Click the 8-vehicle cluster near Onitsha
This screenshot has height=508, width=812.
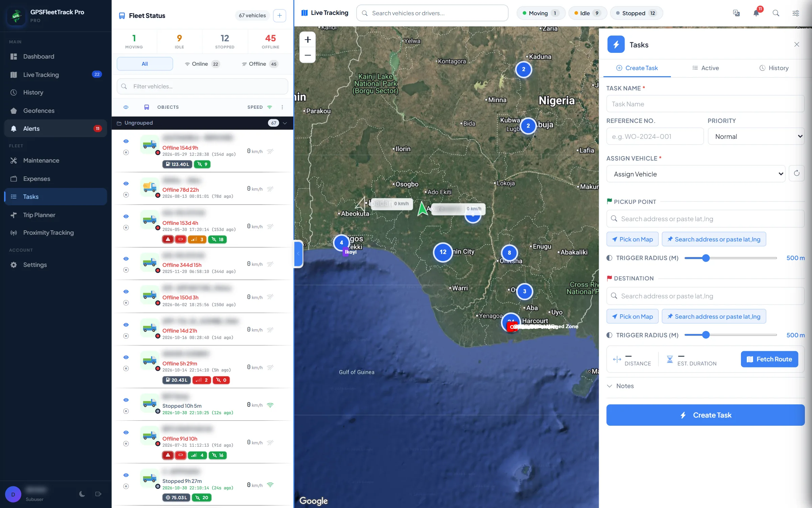[510, 253]
